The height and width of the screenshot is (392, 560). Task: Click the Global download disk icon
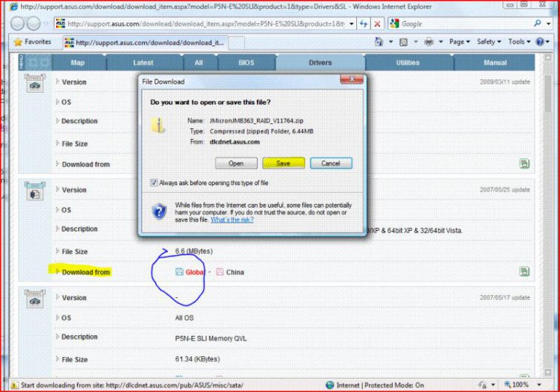tap(179, 272)
